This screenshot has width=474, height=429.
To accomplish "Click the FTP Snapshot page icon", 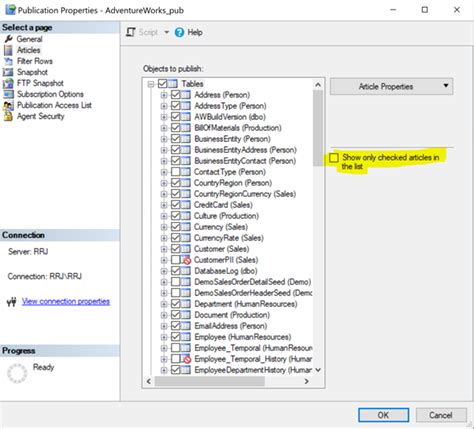I will [x=8, y=83].
